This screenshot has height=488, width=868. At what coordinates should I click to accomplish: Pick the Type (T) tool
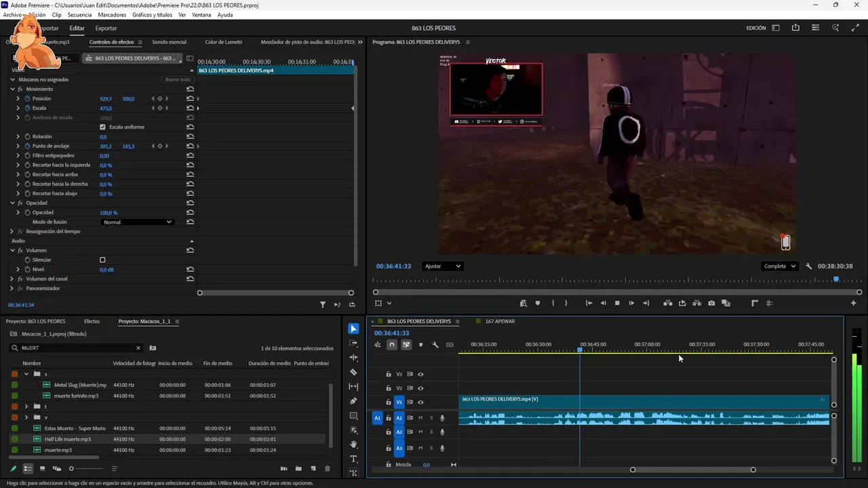[353, 459]
